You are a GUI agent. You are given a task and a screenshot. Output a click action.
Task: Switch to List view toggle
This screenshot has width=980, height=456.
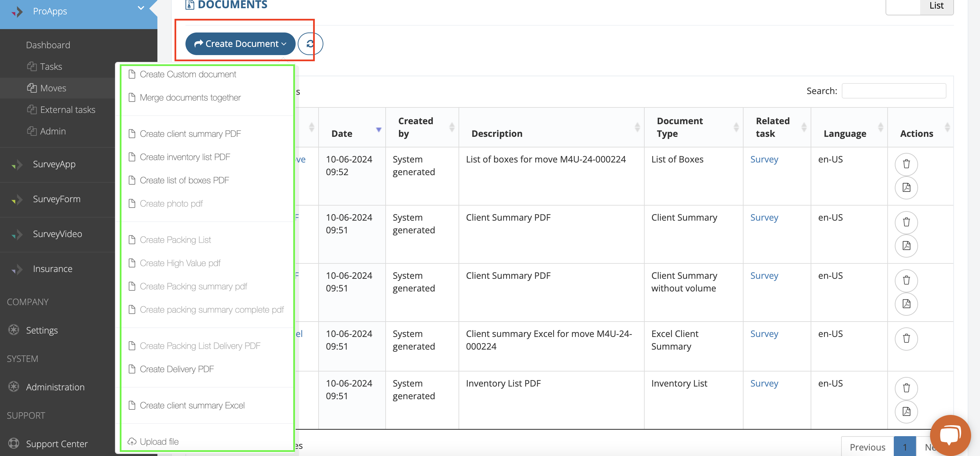pyautogui.click(x=936, y=6)
